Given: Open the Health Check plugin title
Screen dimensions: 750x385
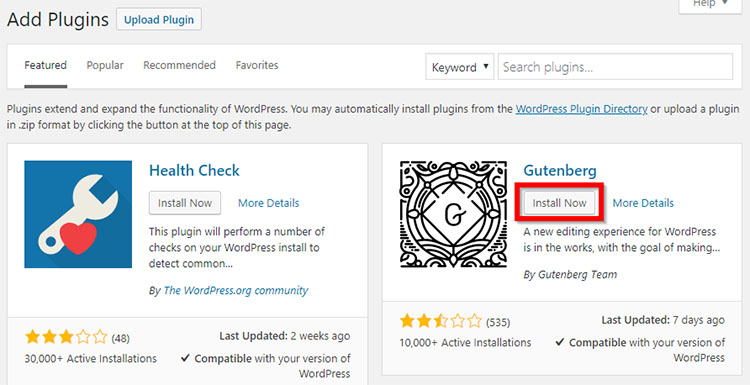Looking at the screenshot, I should [x=194, y=170].
